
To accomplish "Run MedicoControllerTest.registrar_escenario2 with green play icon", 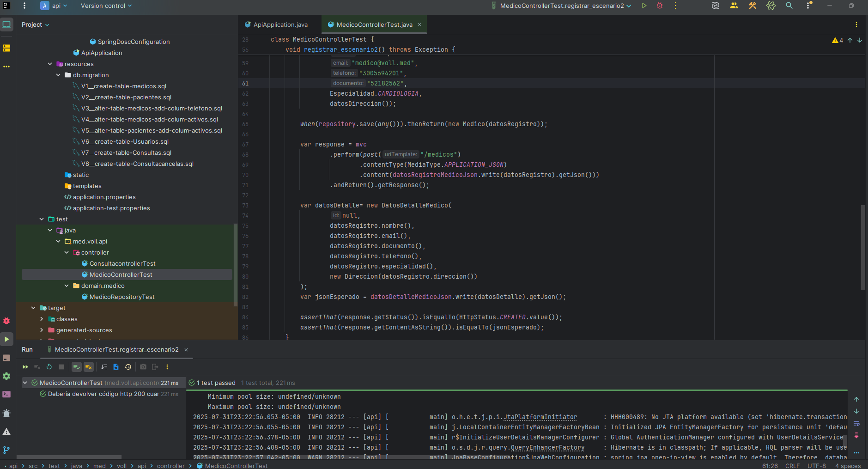I will (x=644, y=6).
